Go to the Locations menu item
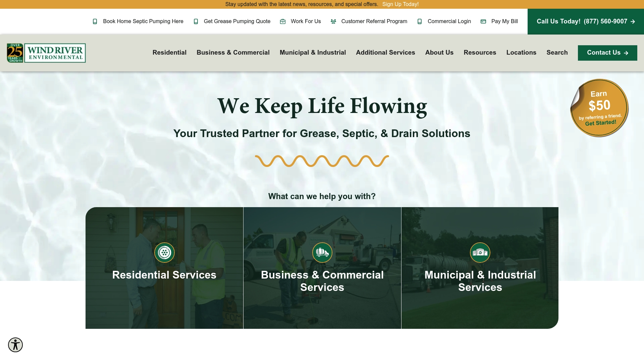This screenshot has height=362, width=644. [521, 53]
